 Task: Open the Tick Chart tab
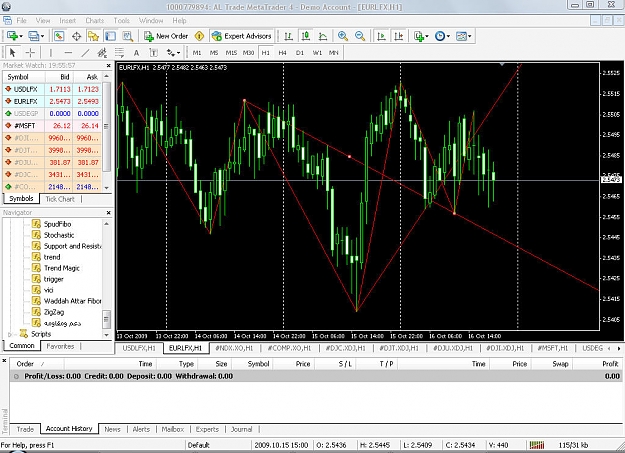click(60, 199)
